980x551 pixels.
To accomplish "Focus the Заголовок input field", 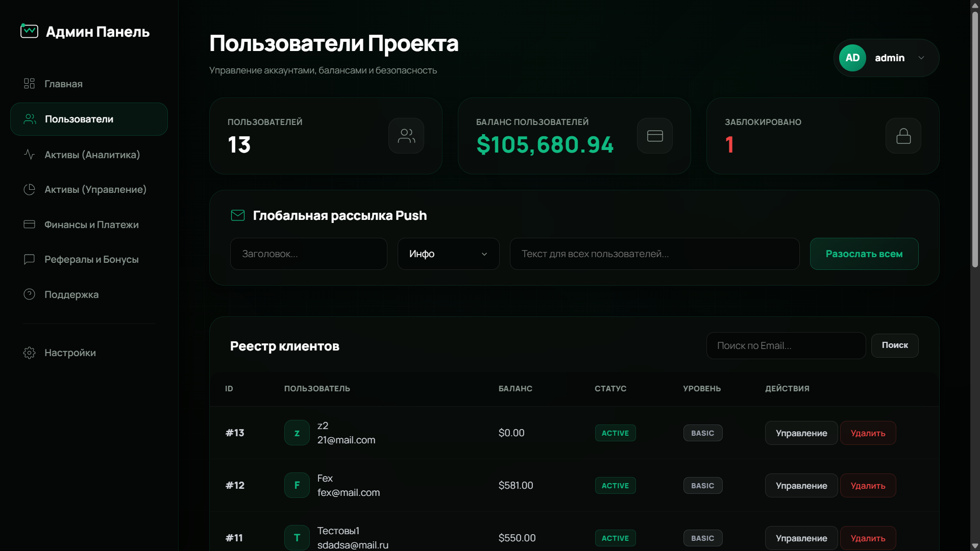I will tap(309, 254).
